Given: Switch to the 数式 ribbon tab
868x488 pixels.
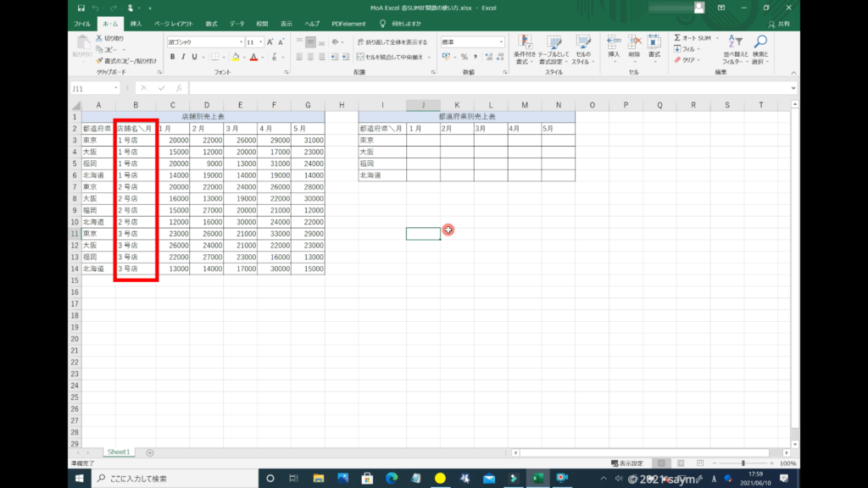Looking at the screenshot, I should click(211, 24).
